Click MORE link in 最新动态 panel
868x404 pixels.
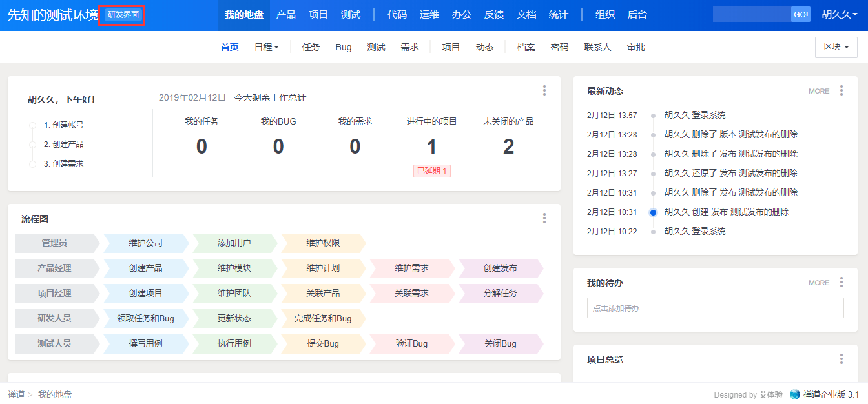click(x=819, y=91)
